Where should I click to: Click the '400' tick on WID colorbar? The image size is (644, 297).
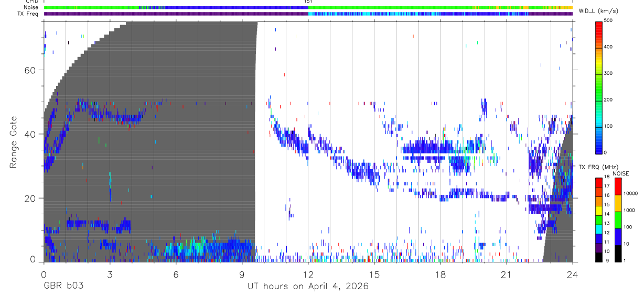[608, 47]
